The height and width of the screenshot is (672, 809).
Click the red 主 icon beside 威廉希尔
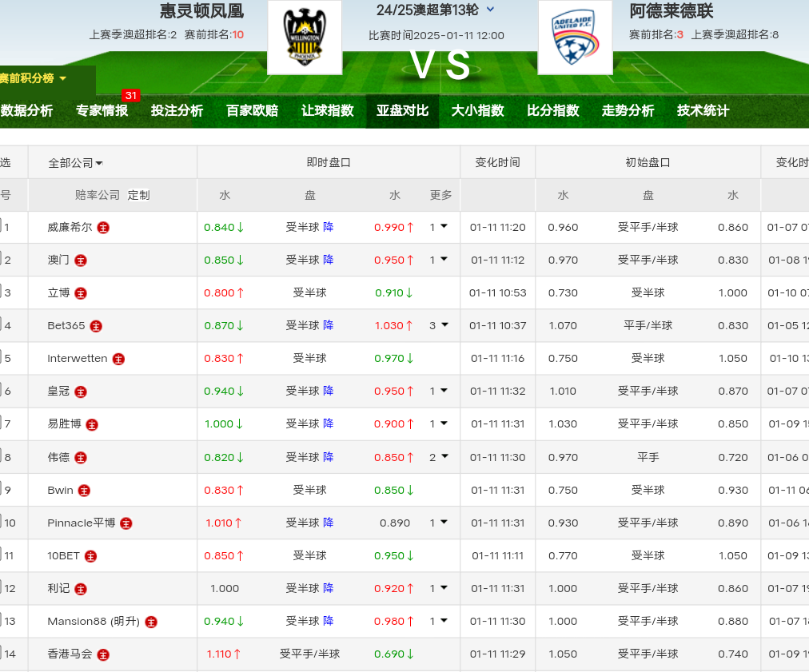(103, 228)
